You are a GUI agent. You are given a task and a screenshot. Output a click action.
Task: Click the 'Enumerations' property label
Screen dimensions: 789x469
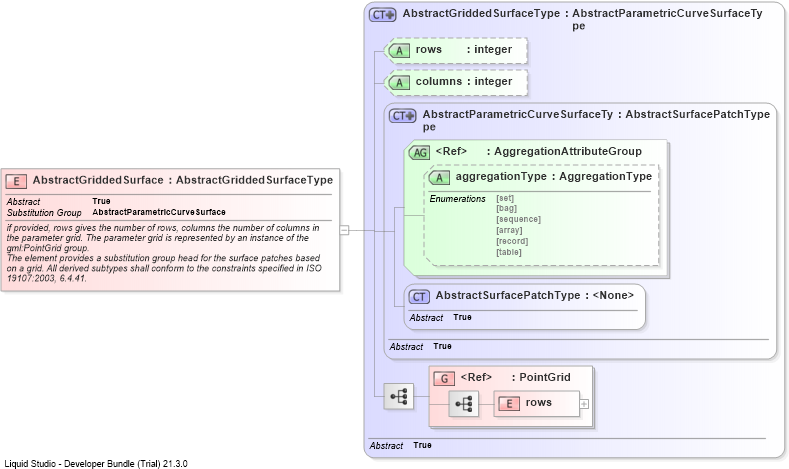(x=457, y=199)
